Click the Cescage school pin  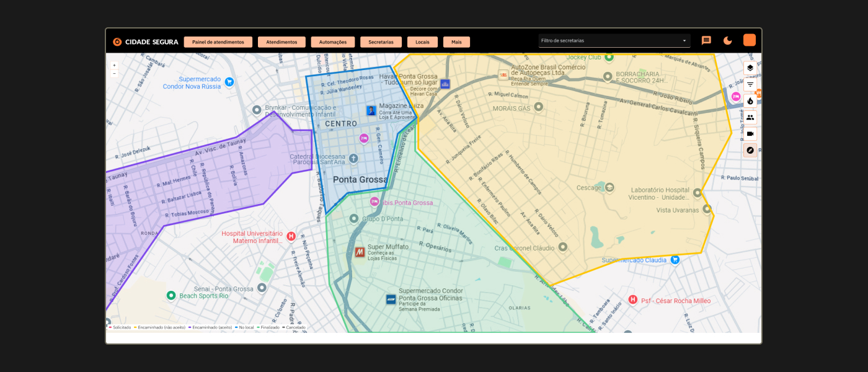(x=609, y=187)
